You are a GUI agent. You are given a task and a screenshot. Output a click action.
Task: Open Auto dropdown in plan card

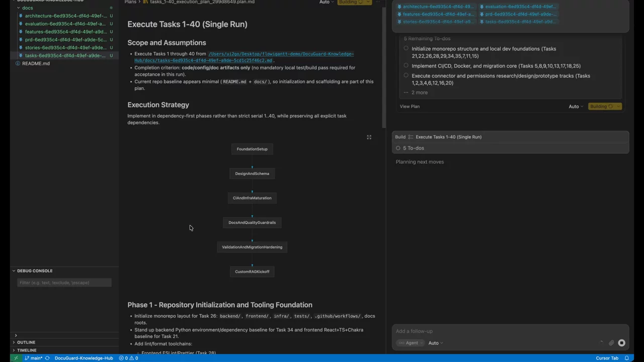click(576, 106)
